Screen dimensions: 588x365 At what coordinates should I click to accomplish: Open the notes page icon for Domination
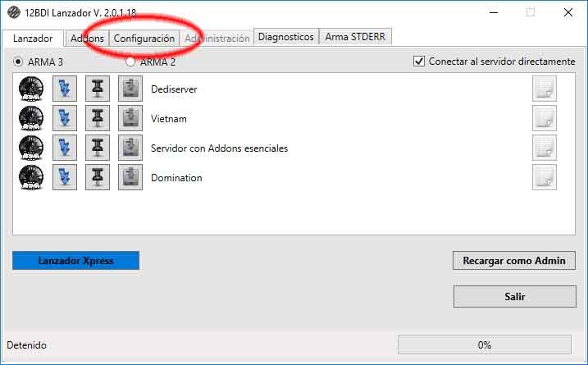pos(545,177)
